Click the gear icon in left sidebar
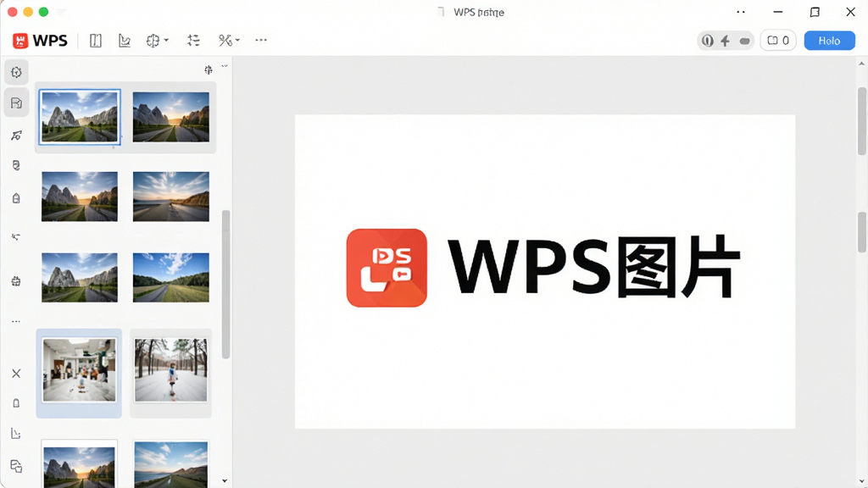This screenshot has height=488, width=868. point(17,73)
